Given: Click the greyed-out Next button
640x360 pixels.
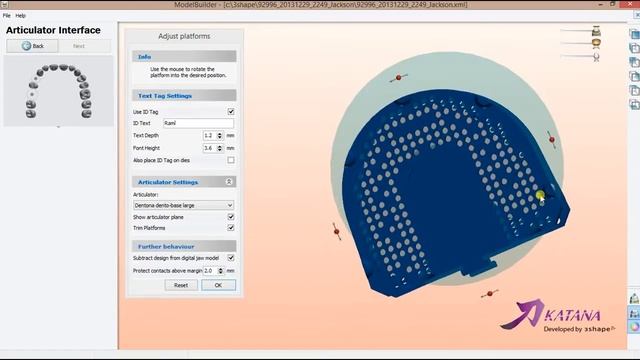Looking at the screenshot, I should [x=84, y=46].
